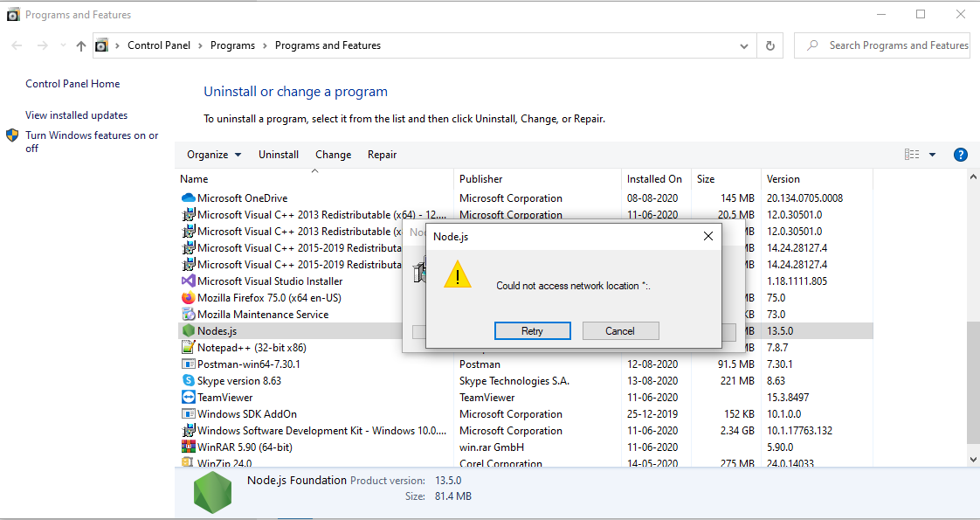Select the TeamViewer program name

click(x=225, y=398)
